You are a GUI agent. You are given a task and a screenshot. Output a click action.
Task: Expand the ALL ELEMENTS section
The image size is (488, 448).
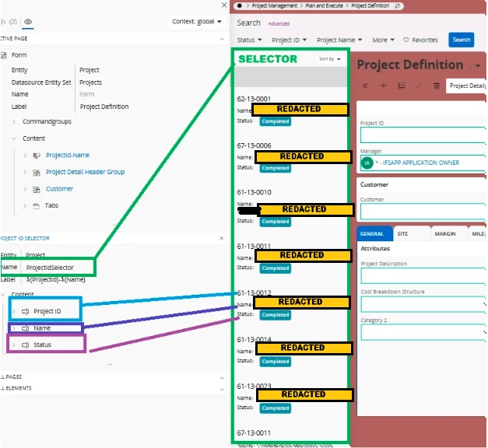point(222,389)
